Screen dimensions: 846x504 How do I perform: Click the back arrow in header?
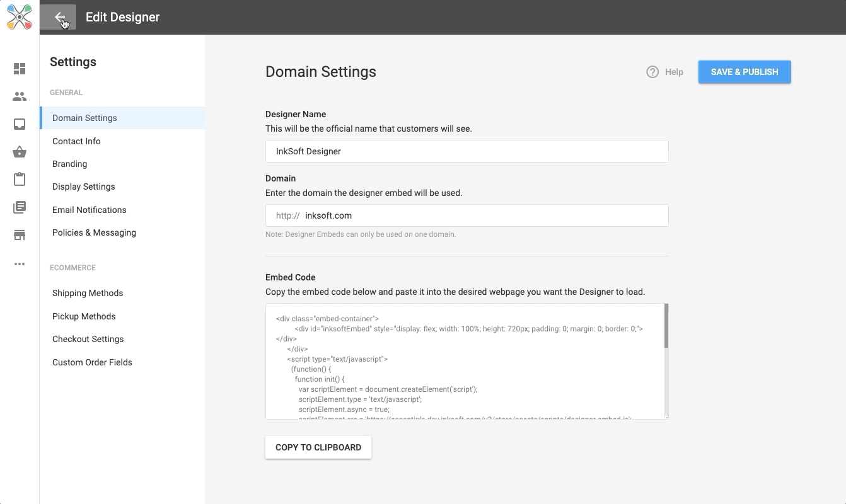pos(59,18)
